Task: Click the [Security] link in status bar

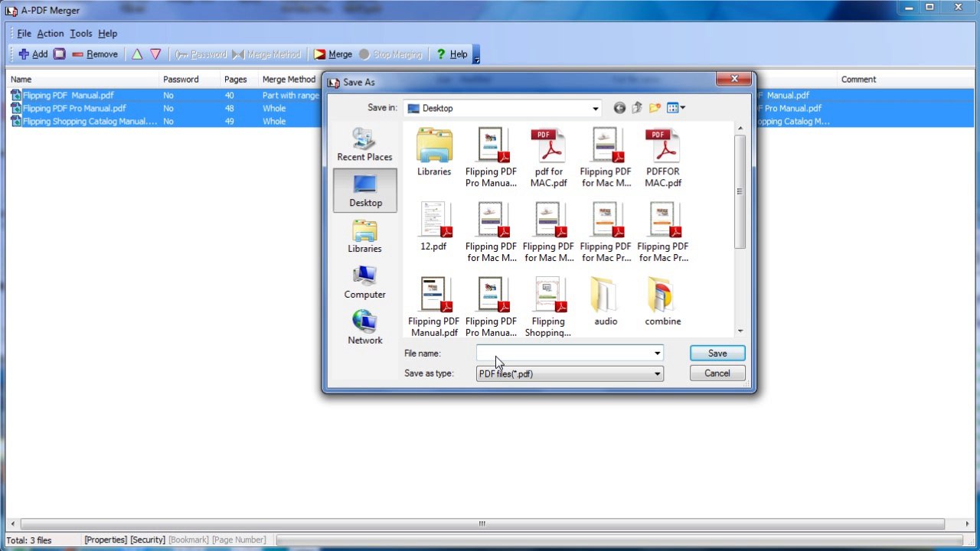Action: tap(148, 540)
